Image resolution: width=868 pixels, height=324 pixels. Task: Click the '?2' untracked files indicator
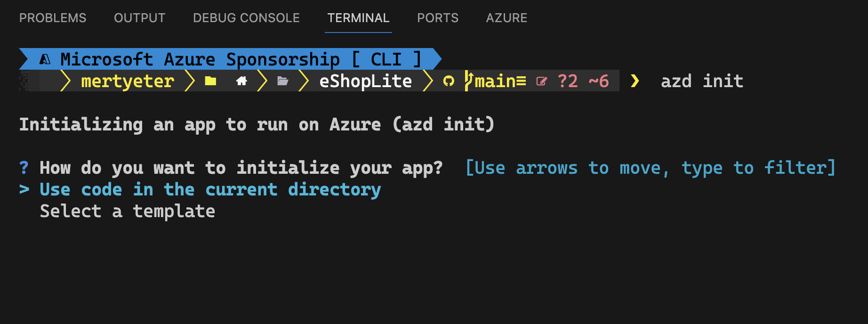coord(568,81)
